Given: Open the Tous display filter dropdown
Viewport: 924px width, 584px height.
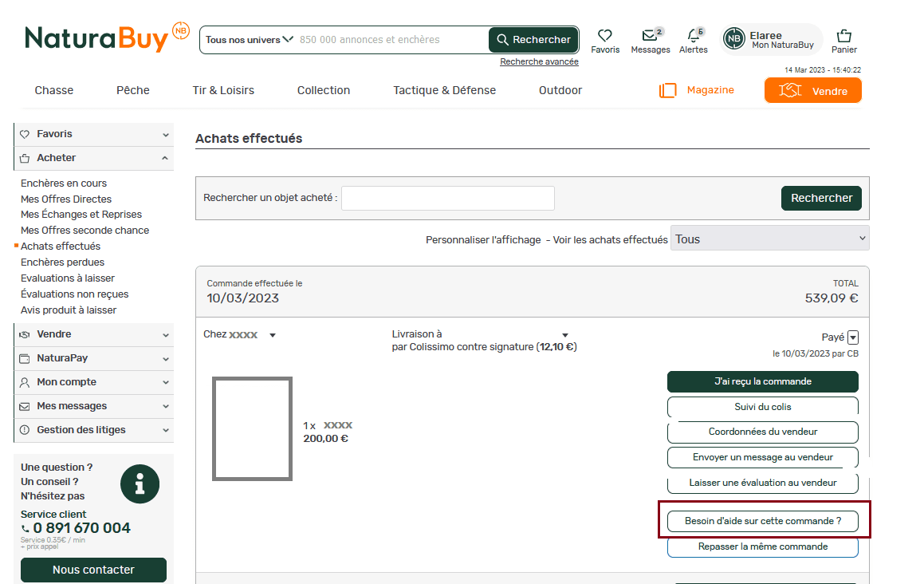Looking at the screenshot, I should pos(769,238).
